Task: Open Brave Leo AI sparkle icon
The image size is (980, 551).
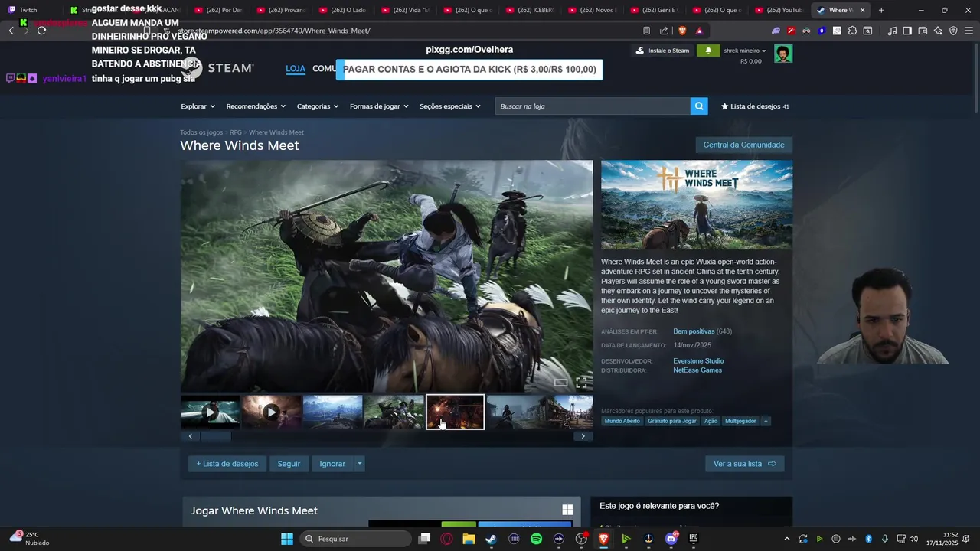Action: coord(938,31)
